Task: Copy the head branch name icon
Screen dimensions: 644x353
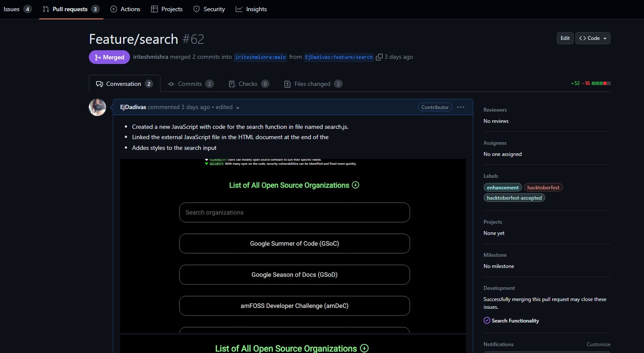Action: tap(379, 57)
